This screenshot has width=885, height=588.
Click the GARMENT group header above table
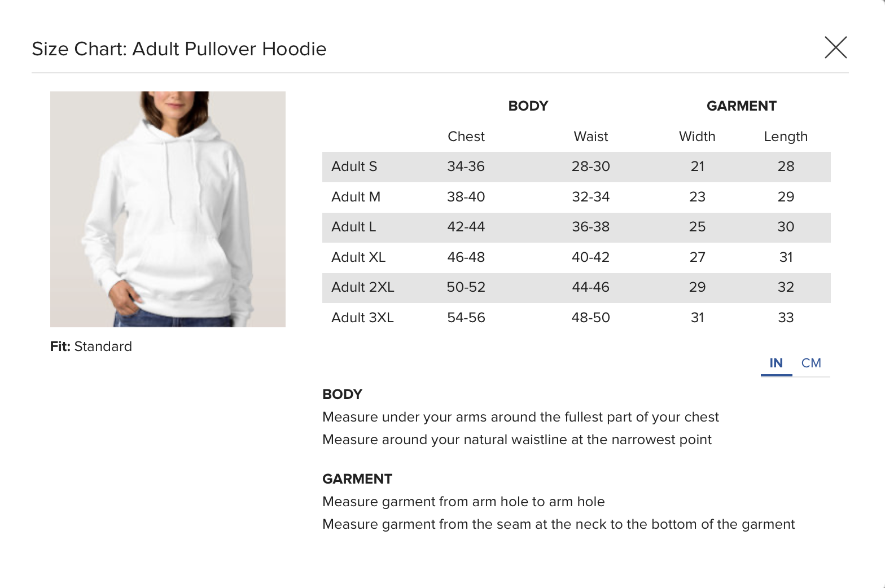741,106
